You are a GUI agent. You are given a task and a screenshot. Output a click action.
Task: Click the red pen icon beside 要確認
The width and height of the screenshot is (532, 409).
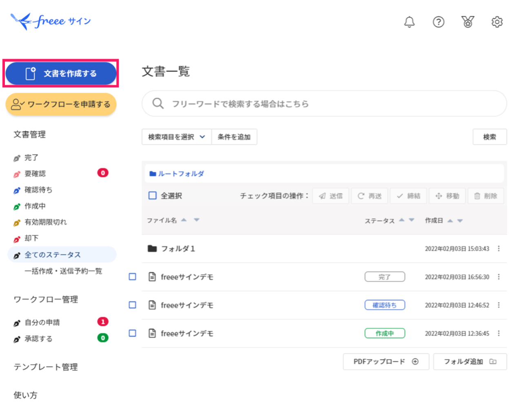pyautogui.click(x=17, y=174)
